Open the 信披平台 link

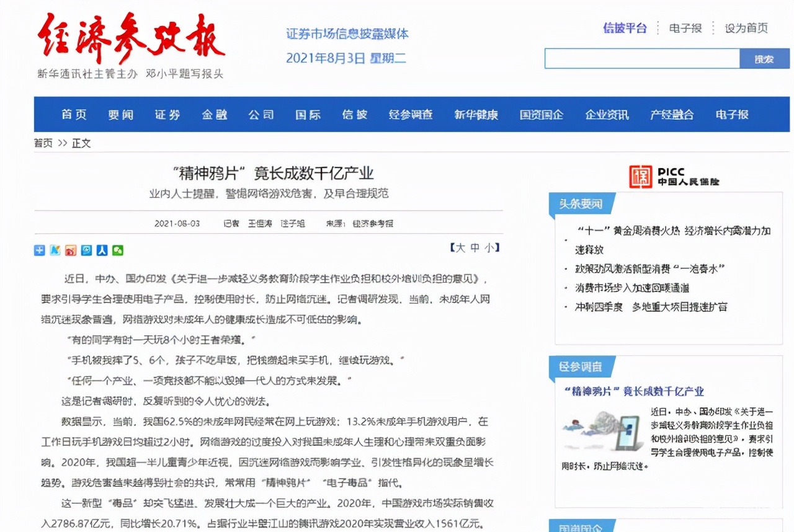[x=624, y=29]
